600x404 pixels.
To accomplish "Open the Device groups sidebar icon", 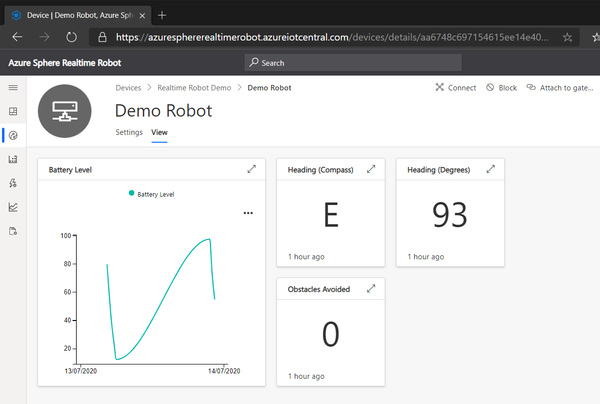I will pyautogui.click(x=13, y=159).
